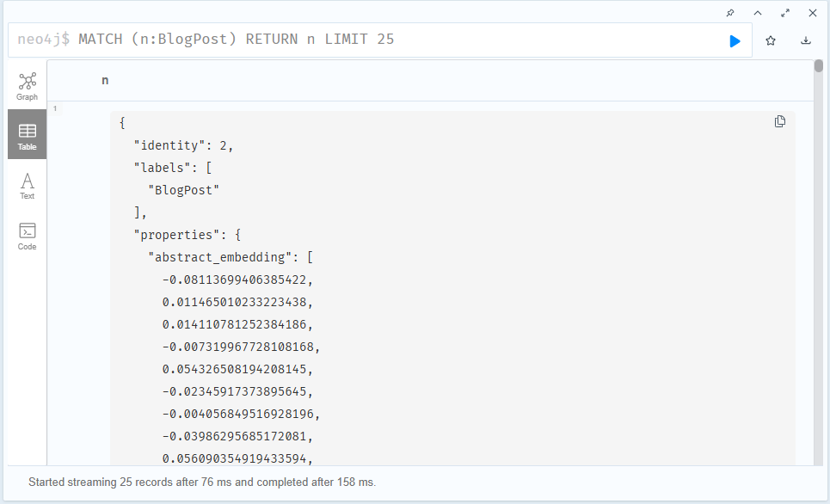This screenshot has height=504, width=830.
Task: Close the result frame
Action: pyautogui.click(x=813, y=13)
